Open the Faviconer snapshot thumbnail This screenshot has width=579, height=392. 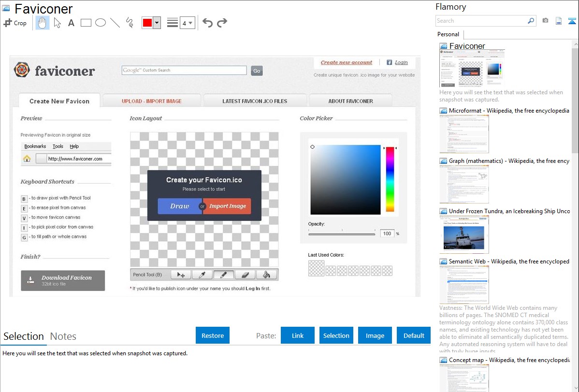pyautogui.click(x=472, y=68)
